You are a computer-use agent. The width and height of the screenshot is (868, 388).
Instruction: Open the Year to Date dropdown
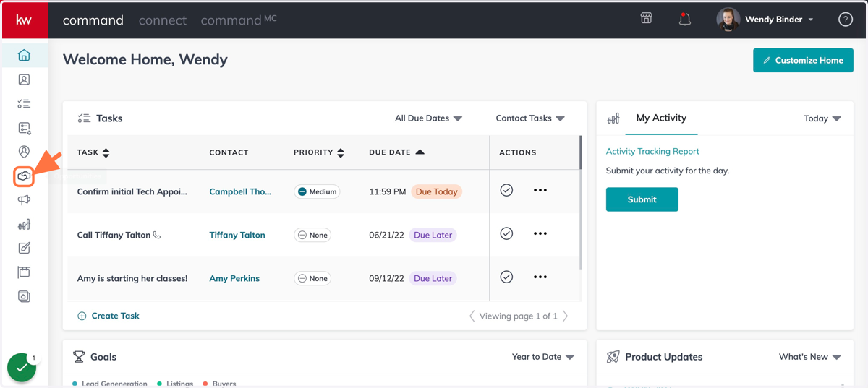coord(543,357)
